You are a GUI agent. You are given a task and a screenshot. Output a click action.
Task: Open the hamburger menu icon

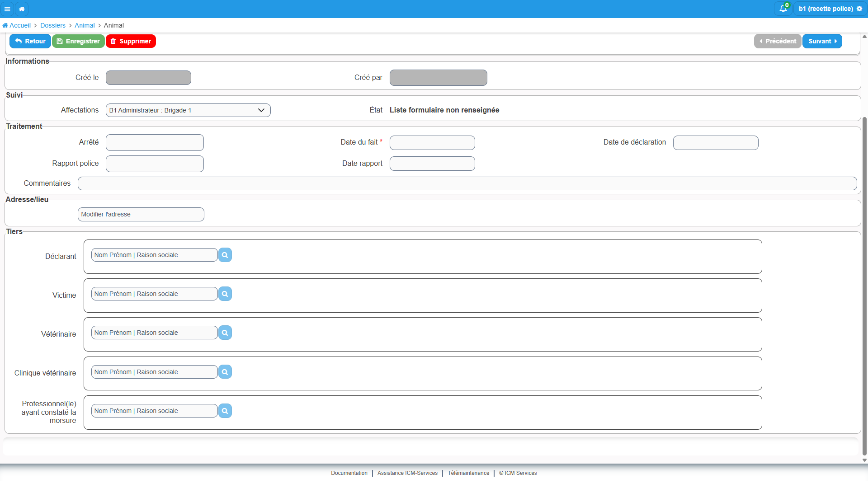click(7, 9)
